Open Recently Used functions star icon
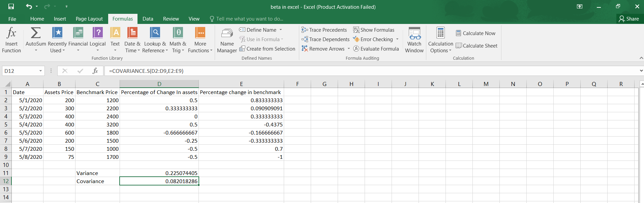 click(x=57, y=33)
